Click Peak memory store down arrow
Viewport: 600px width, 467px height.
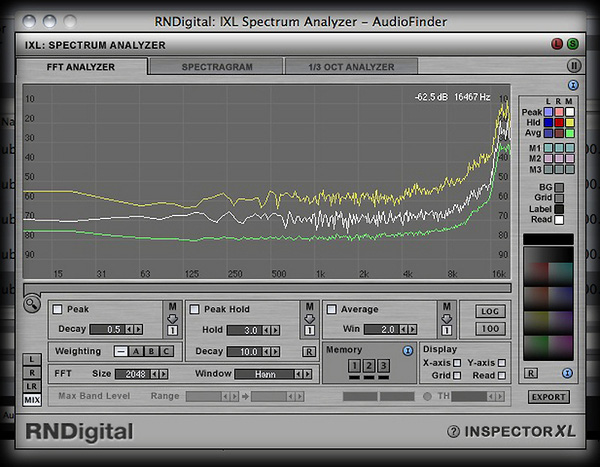tap(173, 319)
